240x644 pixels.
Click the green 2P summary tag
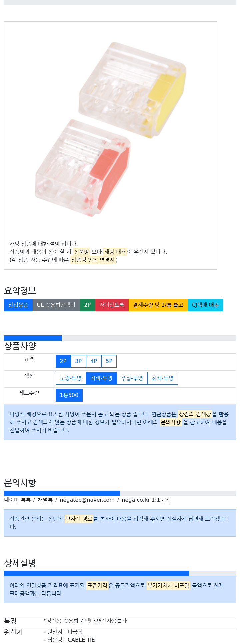point(87,305)
